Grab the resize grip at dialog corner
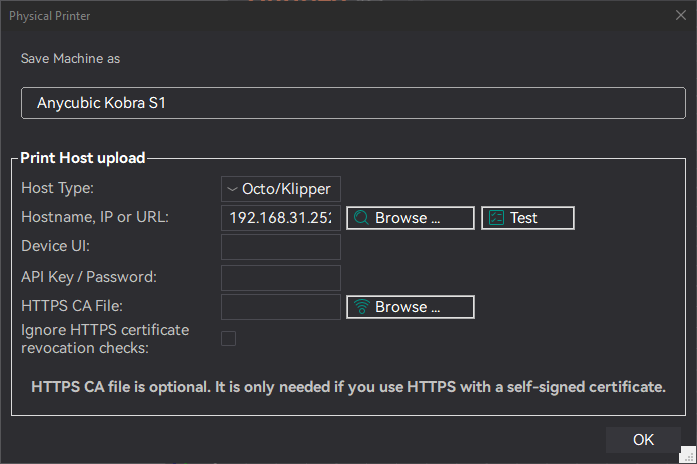The width and height of the screenshot is (697, 464). coord(688,455)
